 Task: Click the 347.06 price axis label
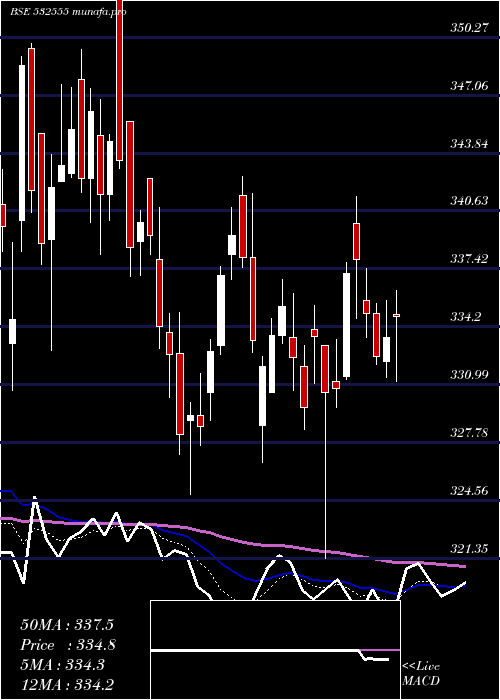[469, 85]
